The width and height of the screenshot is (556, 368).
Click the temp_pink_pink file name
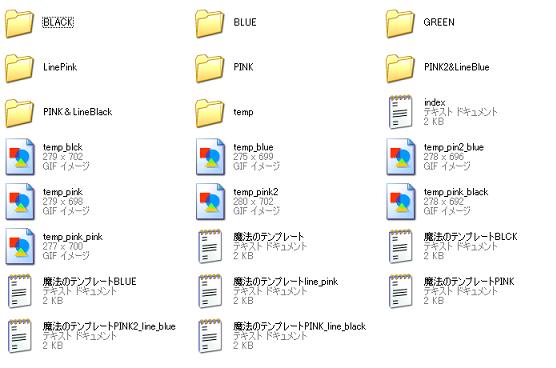[x=73, y=237]
